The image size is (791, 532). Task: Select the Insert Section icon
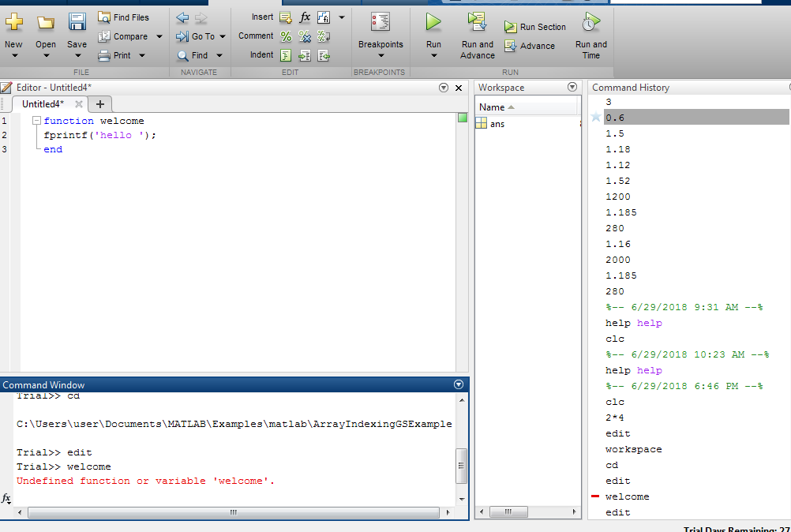point(285,17)
